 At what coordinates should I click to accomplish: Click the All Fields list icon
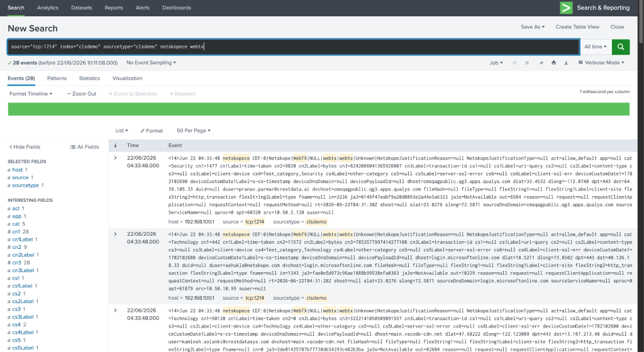[73, 147]
